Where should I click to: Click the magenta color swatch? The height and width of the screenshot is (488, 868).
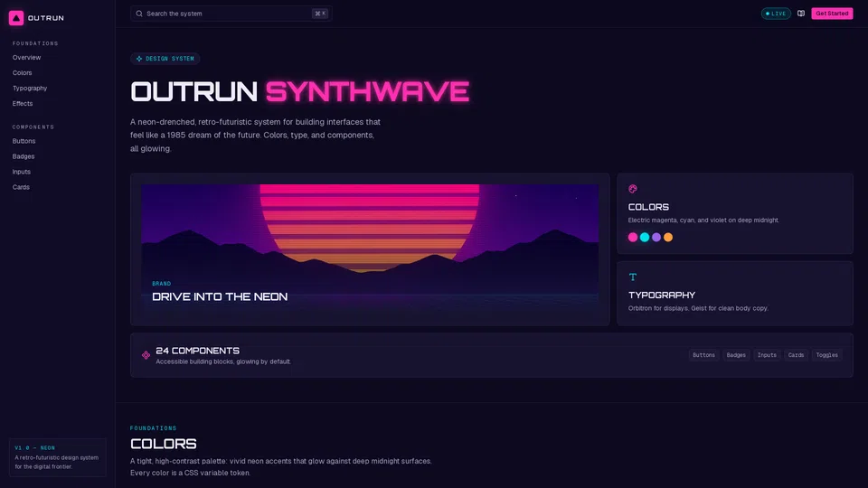633,238
